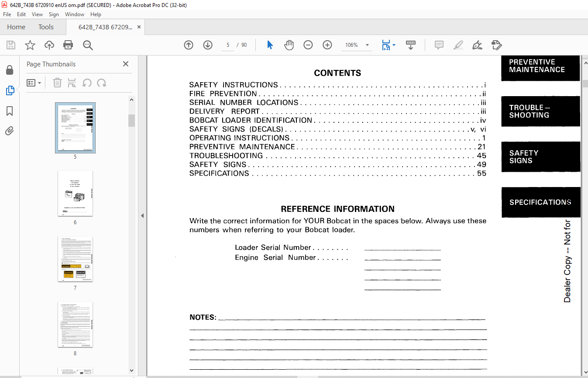This screenshot has width=588, height=378.
Task: Open the Sign menu
Action: 54,14
